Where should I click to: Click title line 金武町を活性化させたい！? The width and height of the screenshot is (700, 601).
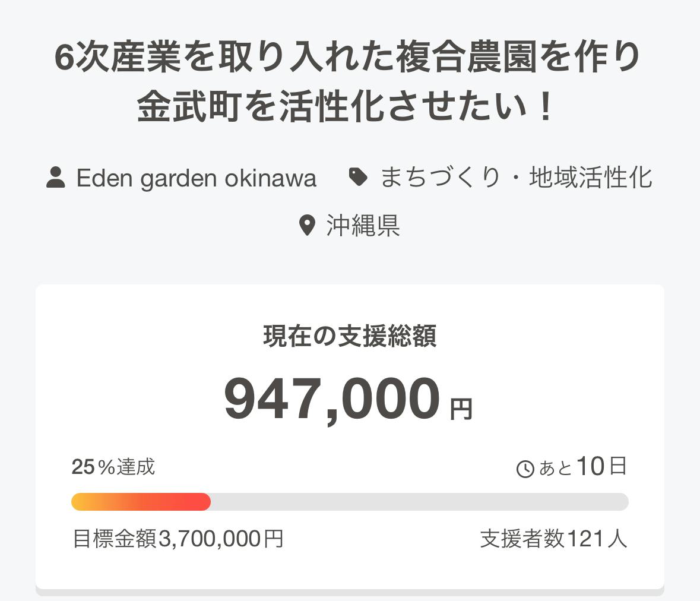click(348, 107)
